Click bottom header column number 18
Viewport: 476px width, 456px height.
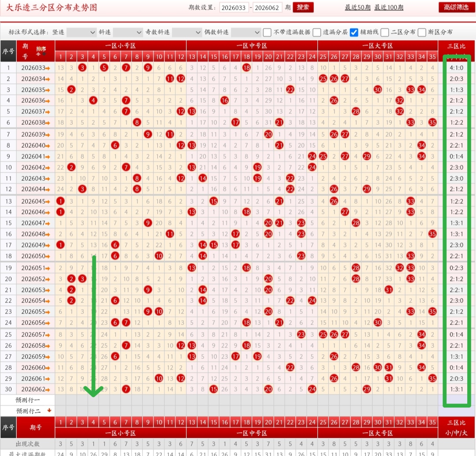pos(246,422)
